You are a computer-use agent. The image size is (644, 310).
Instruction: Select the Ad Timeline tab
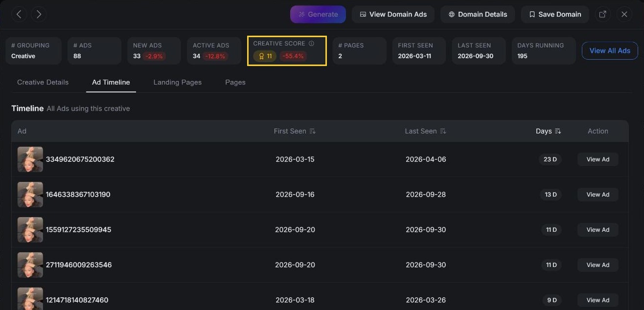pyautogui.click(x=111, y=82)
